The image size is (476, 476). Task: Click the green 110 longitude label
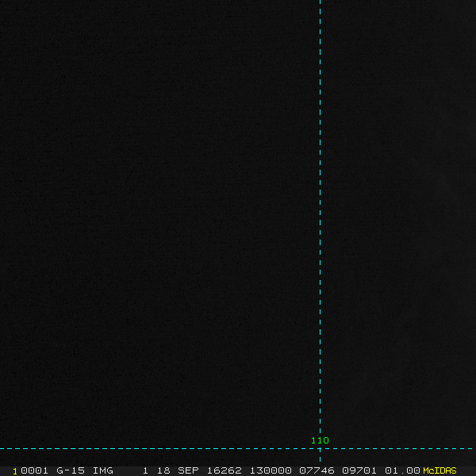point(320,440)
